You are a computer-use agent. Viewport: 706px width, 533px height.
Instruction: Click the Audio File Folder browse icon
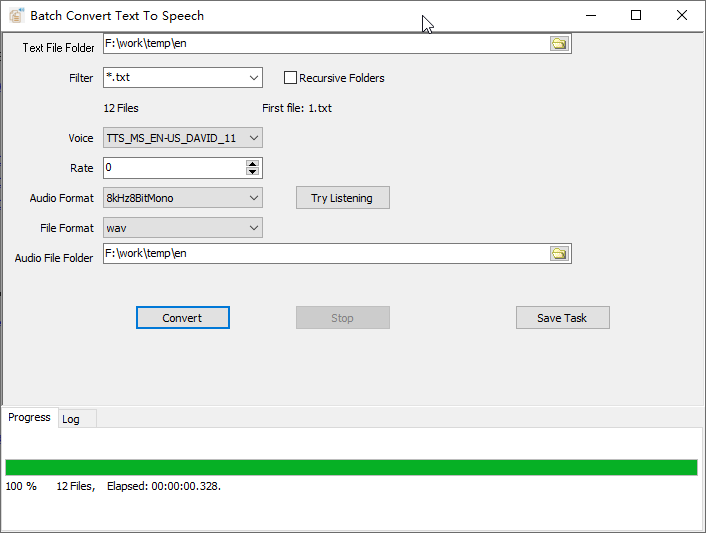(x=559, y=254)
